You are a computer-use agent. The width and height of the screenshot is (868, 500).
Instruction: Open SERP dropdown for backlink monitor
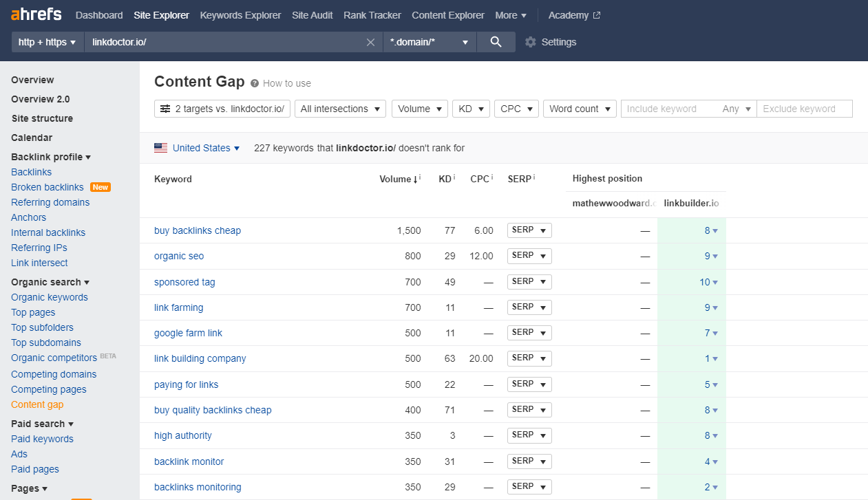point(529,461)
